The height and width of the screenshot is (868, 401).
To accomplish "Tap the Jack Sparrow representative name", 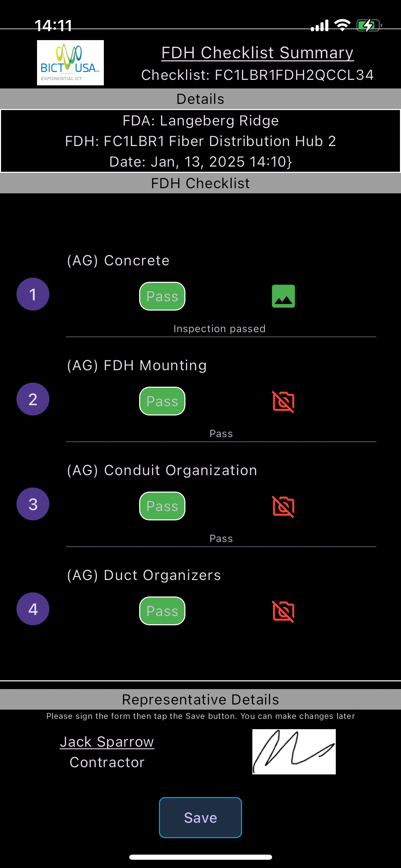I will pos(107,742).
